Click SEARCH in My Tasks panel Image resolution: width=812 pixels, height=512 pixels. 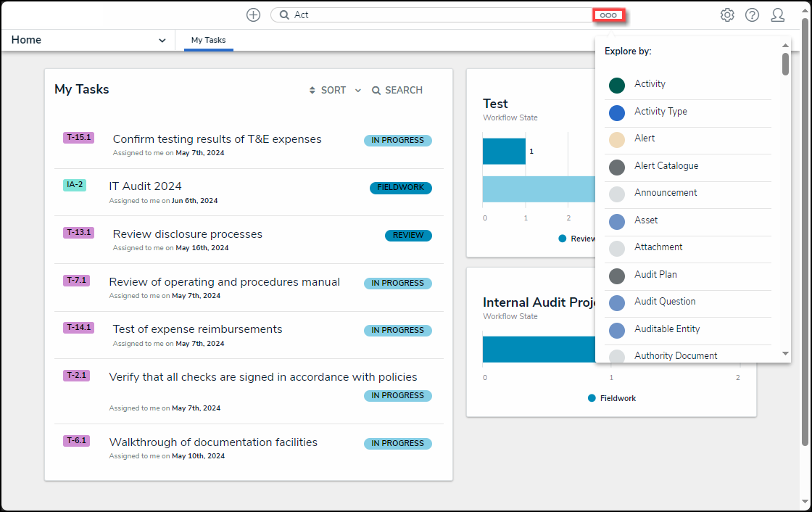point(397,91)
